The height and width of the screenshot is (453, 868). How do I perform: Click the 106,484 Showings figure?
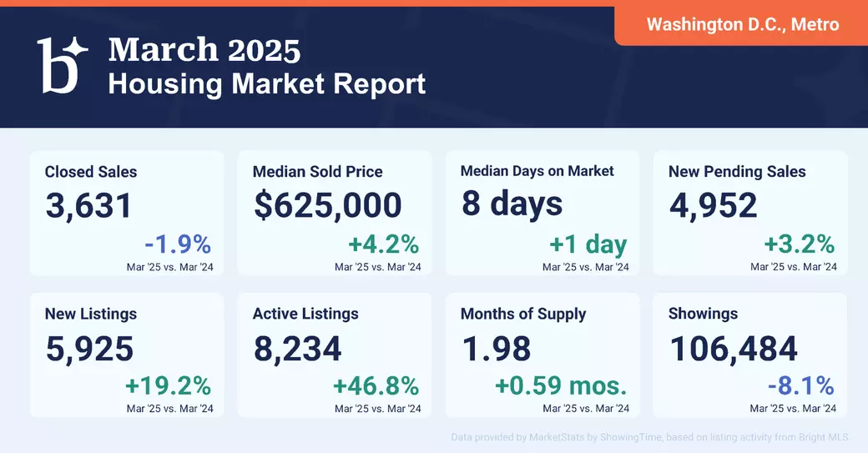click(734, 349)
